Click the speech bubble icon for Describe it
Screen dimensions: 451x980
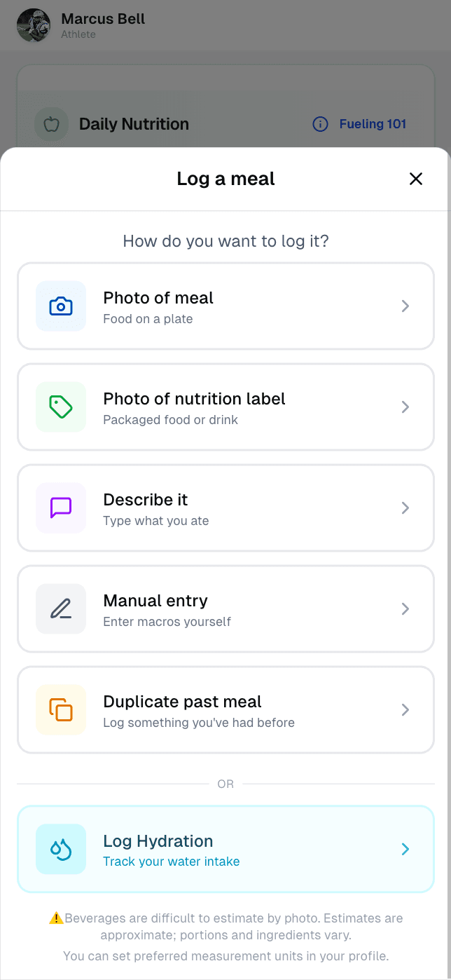click(x=61, y=508)
